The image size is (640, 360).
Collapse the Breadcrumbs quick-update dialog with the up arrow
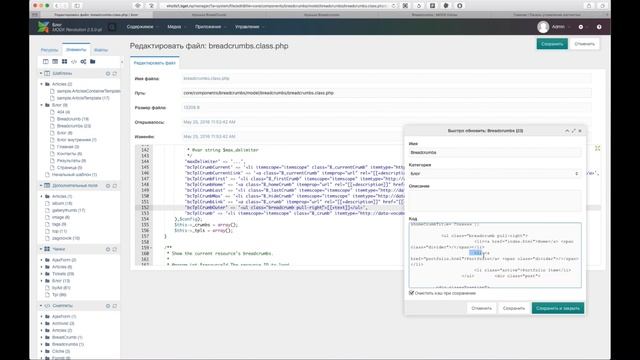point(567,131)
